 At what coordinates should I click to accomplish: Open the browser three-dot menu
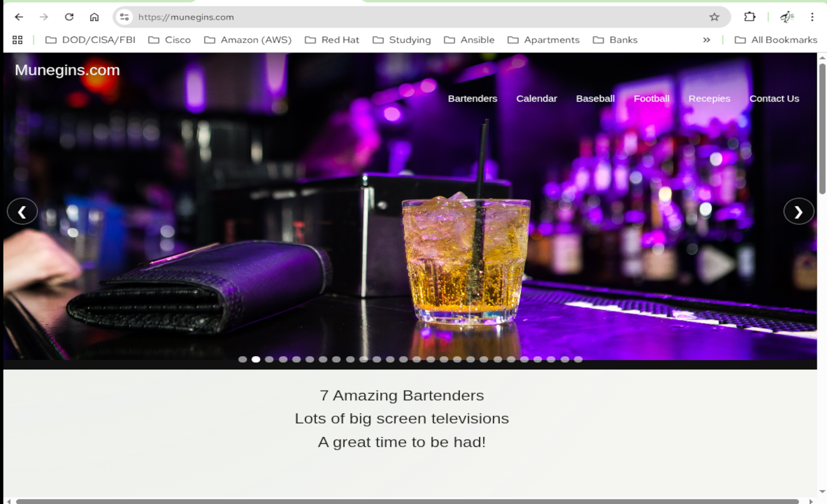point(812,17)
